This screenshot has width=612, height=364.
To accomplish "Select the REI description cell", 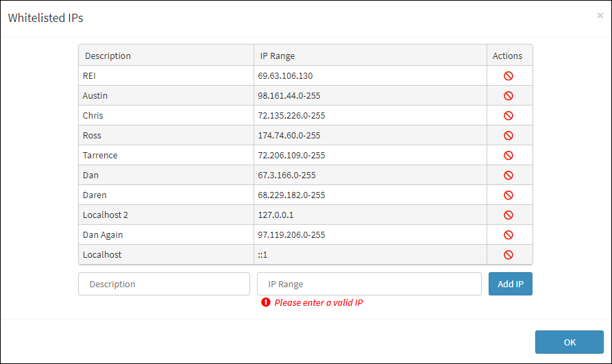I will point(167,76).
